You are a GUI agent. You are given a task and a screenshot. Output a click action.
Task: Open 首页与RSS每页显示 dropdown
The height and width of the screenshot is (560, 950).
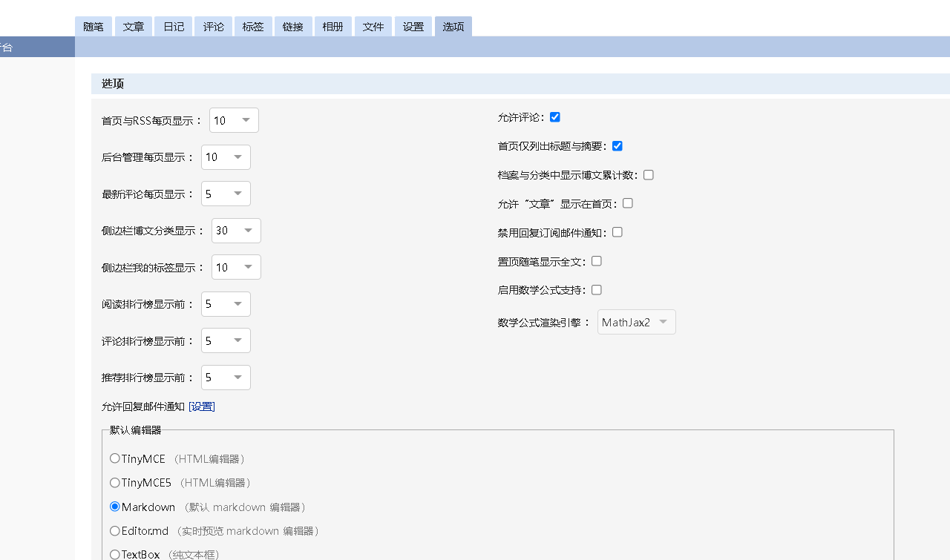[x=234, y=120]
